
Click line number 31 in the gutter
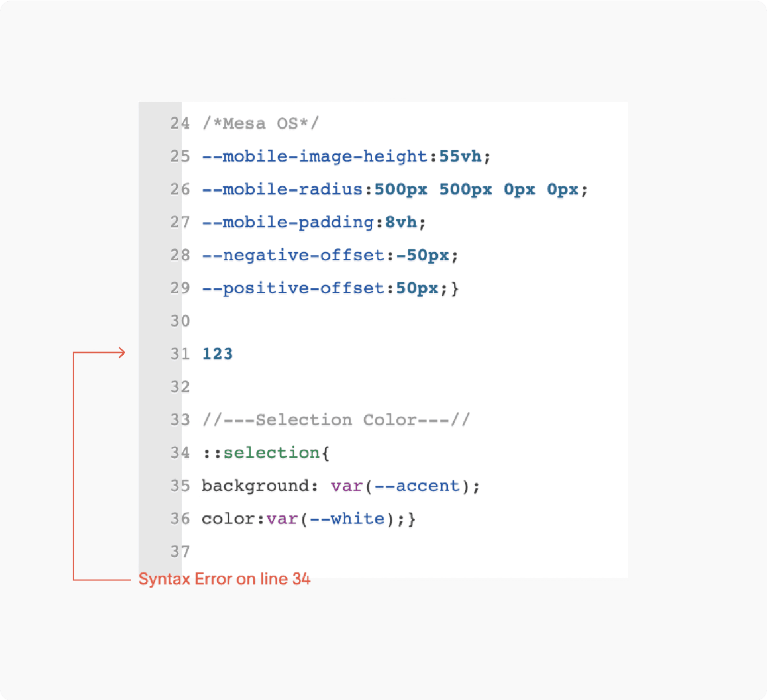(x=180, y=354)
